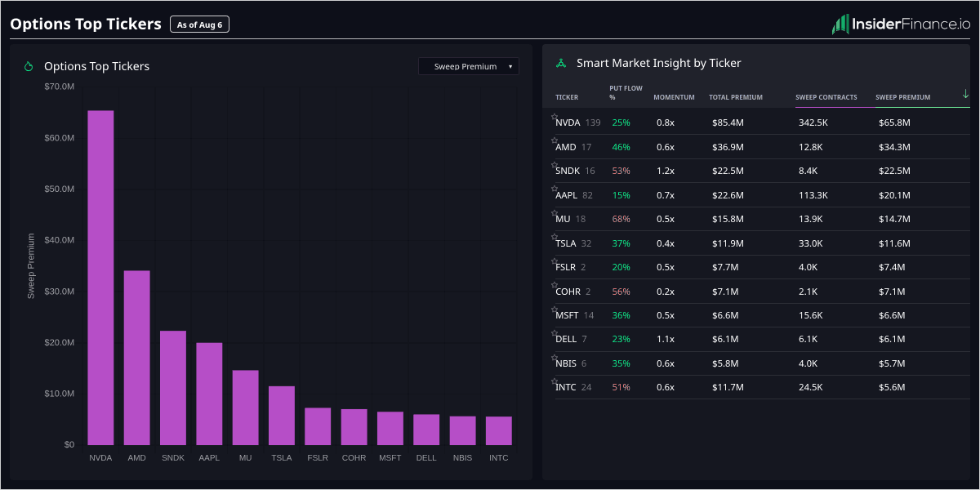This screenshot has height=490, width=980.
Task: Select the INTC ticker in table
Action: [566, 387]
